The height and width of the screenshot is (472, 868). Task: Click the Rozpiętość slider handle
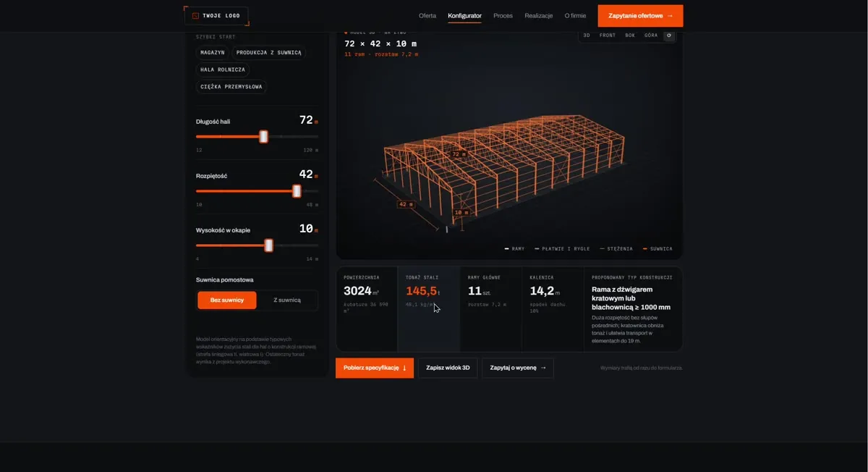[x=297, y=191]
